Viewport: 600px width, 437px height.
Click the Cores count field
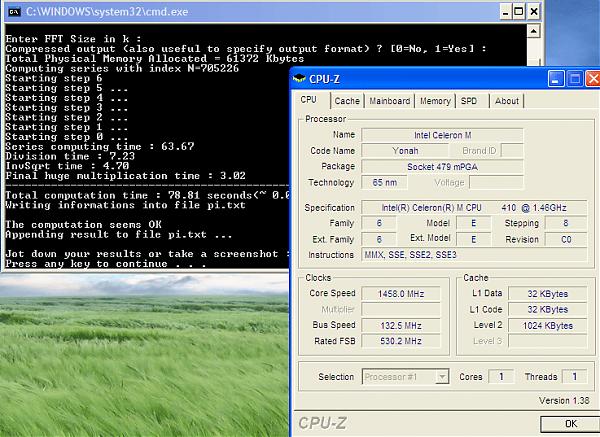501,377
